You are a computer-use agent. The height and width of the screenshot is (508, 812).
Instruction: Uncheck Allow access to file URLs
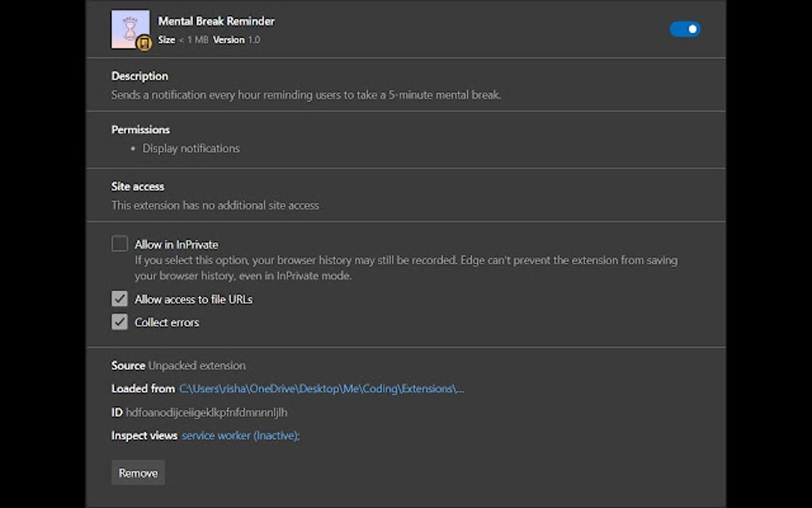coord(119,299)
